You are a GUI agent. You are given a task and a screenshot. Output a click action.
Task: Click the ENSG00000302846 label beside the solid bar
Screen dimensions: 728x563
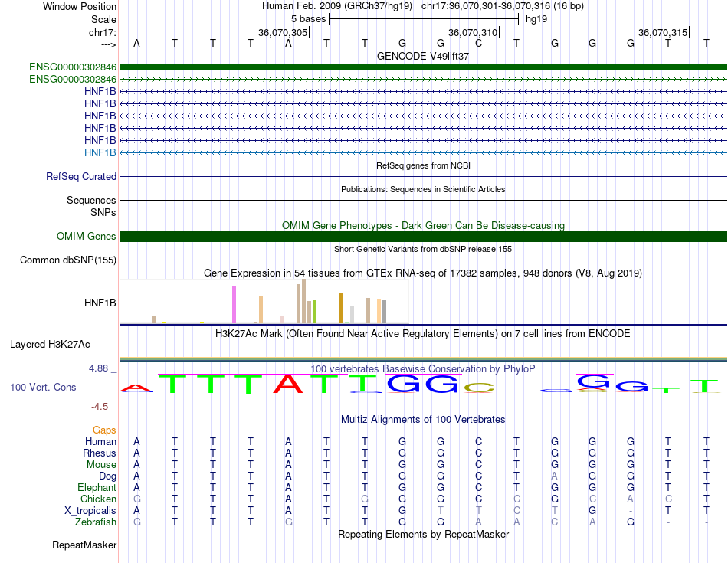pos(73,67)
